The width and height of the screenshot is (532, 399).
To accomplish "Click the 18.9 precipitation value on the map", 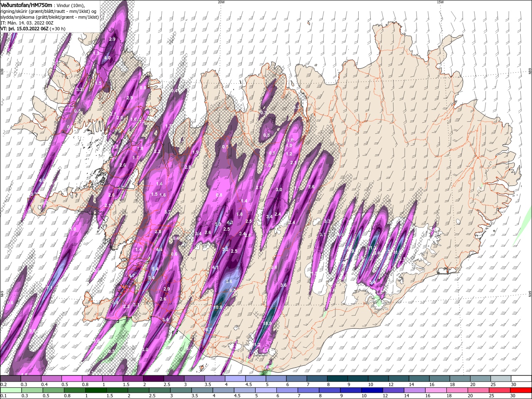I will coord(268,323).
